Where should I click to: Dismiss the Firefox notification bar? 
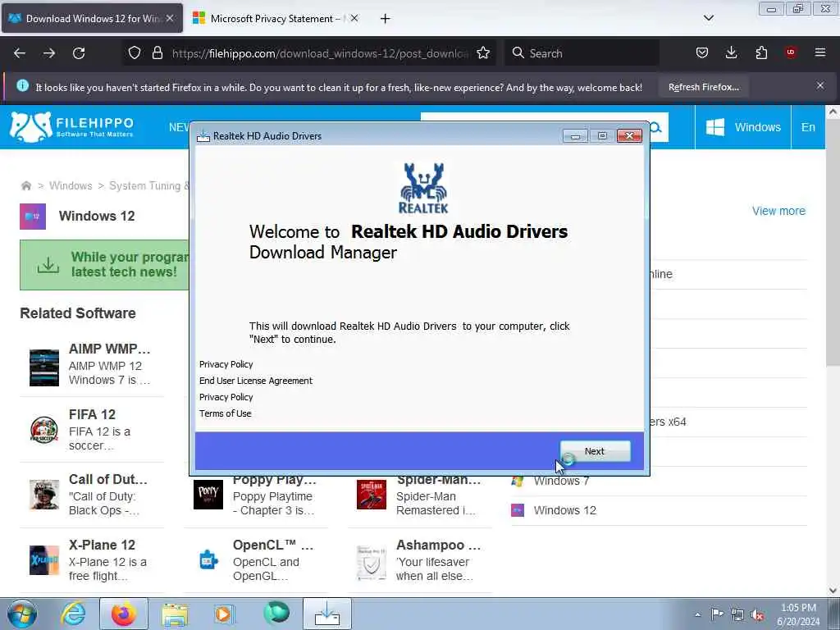(820, 85)
